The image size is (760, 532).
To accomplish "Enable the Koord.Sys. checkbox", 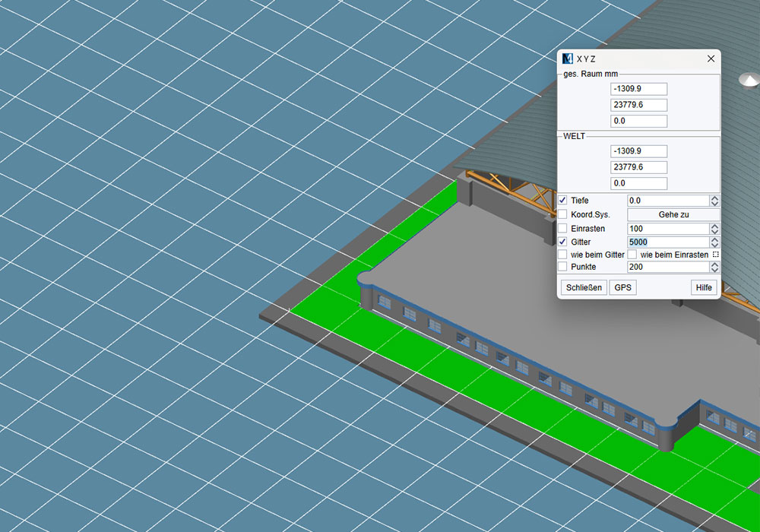I will tap(562, 214).
